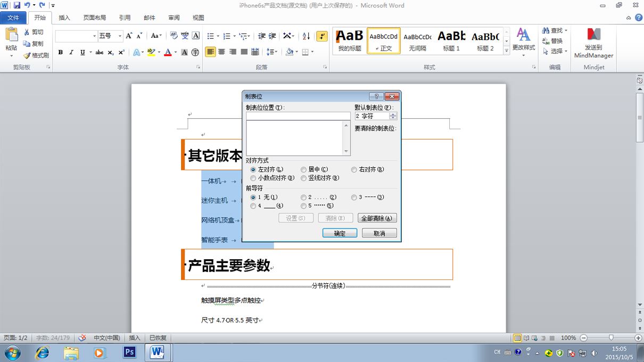
Task: Save document from Quick Access Toolbar
Action: point(16,5)
